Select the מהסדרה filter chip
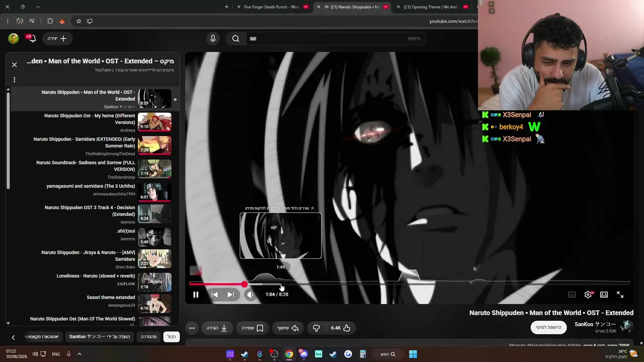The image size is (644, 362). (x=148, y=337)
